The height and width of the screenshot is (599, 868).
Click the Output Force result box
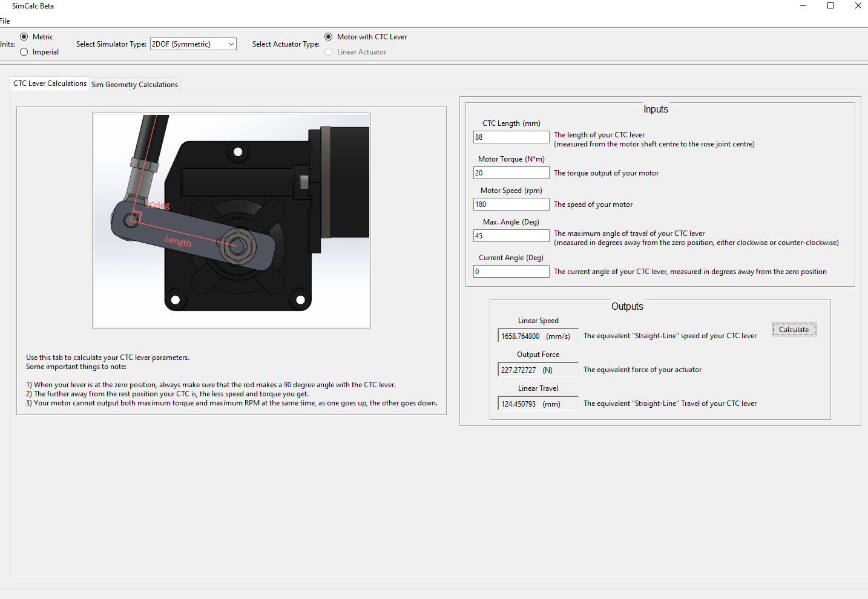pos(537,370)
